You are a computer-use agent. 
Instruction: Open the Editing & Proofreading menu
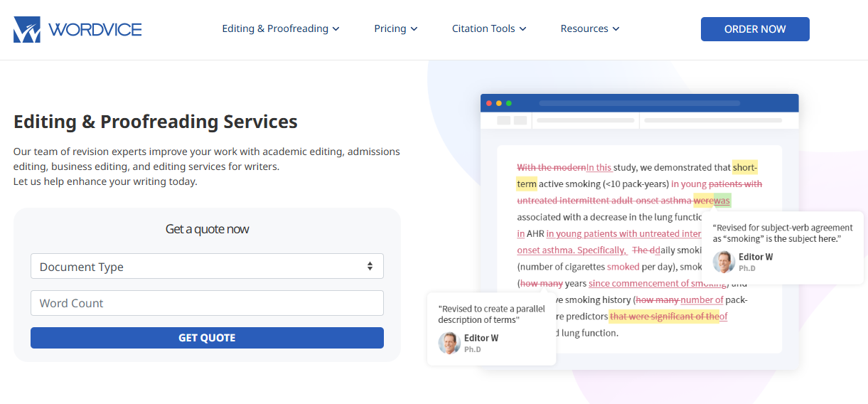pyautogui.click(x=281, y=28)
